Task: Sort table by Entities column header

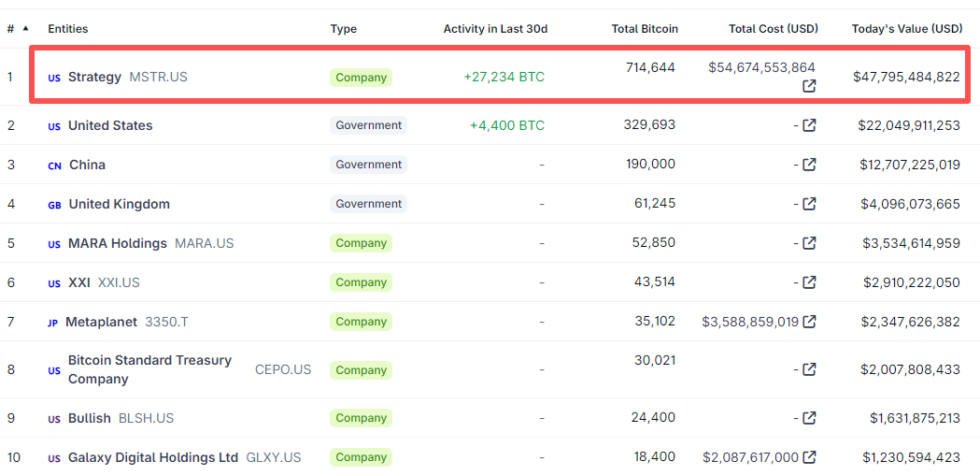Action: click(x=67, y=29)
